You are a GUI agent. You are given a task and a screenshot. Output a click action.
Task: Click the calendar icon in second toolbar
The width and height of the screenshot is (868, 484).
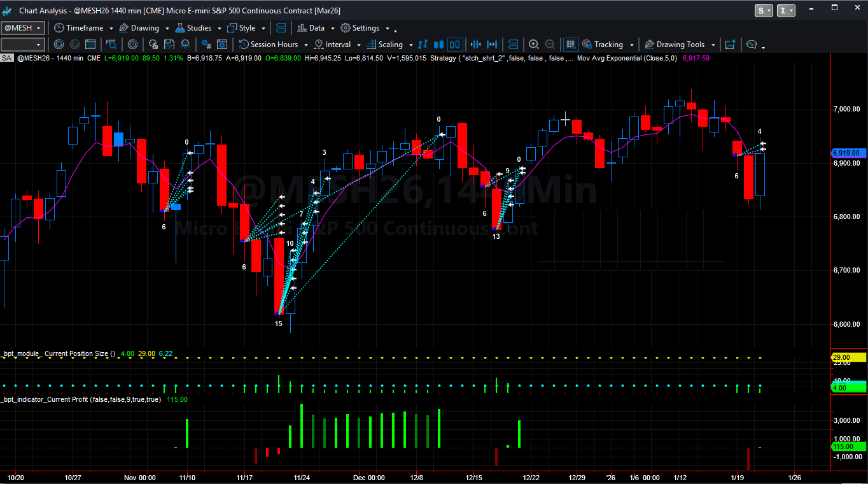(x=90, y=45)
